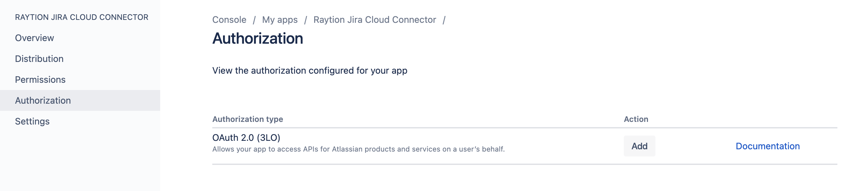
Task: Click the trailing breadcrumb slash separator
Action: coord(445,20)
